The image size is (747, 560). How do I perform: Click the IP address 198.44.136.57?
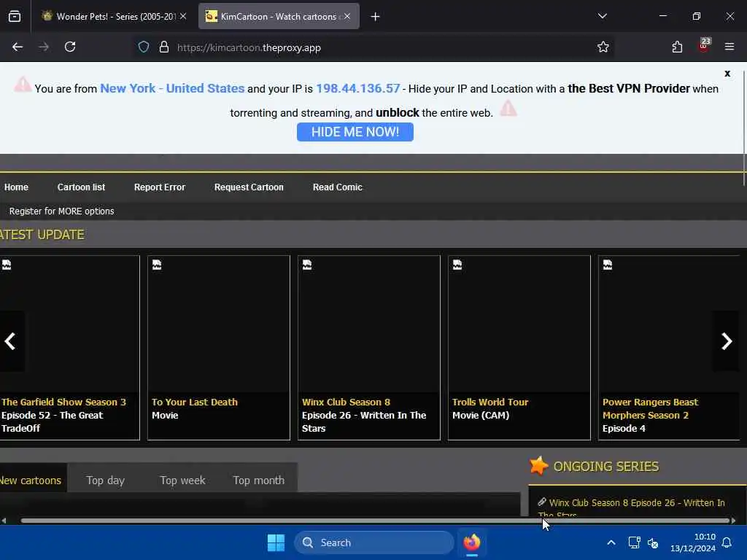pyautogui.click(x=357, y=88)
